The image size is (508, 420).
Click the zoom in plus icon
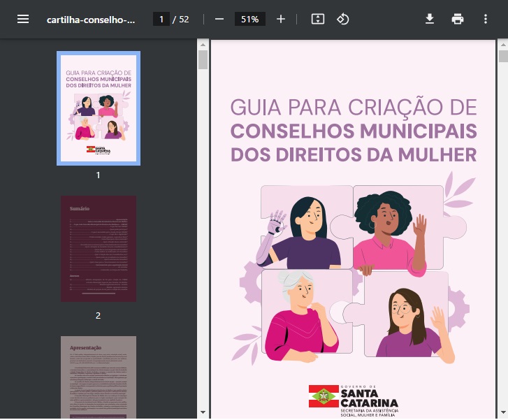[281, 19]
